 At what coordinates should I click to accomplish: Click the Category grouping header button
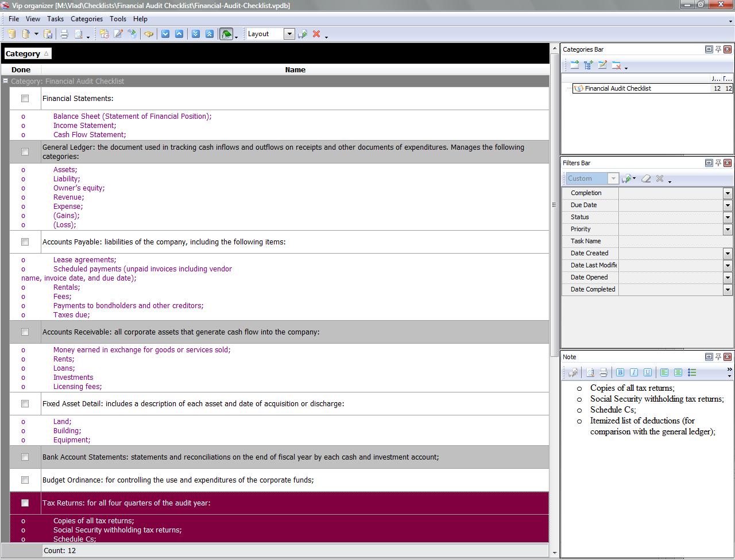pos(27,54)
